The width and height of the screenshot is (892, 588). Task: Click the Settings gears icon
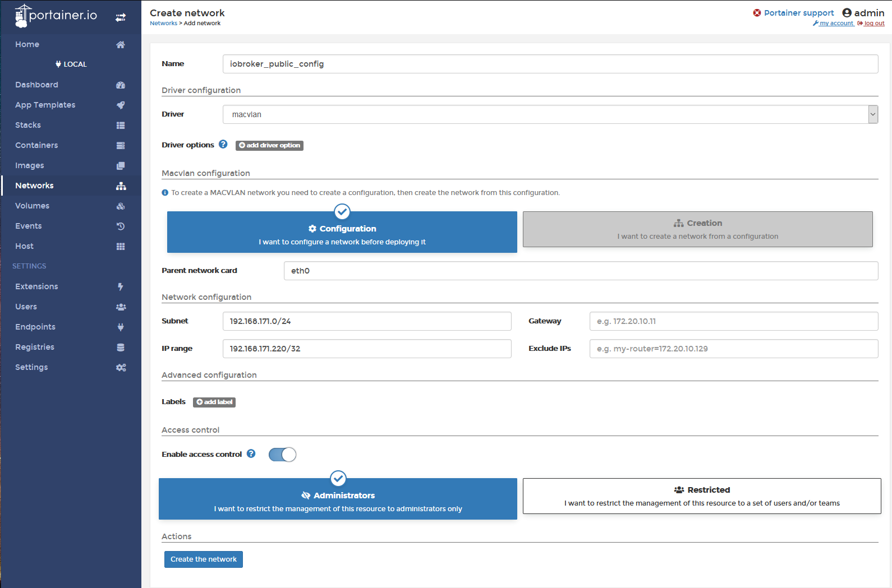coord(121,368)
